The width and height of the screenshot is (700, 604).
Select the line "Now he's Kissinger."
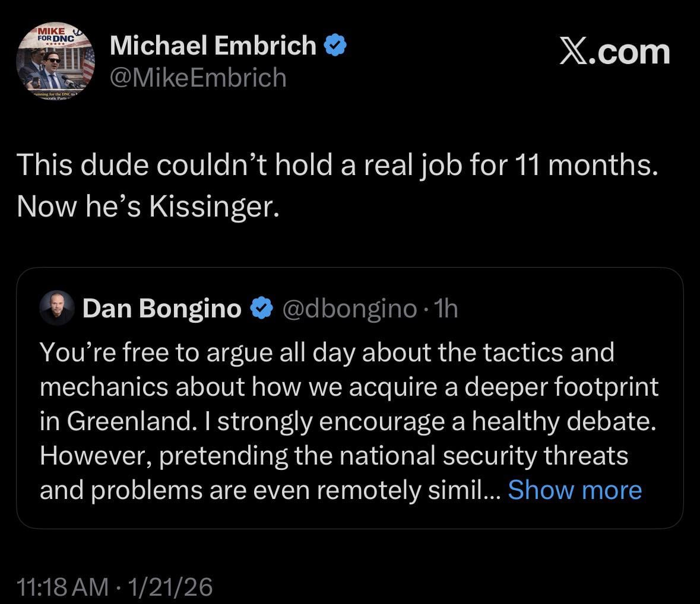(x=147, y=205)
